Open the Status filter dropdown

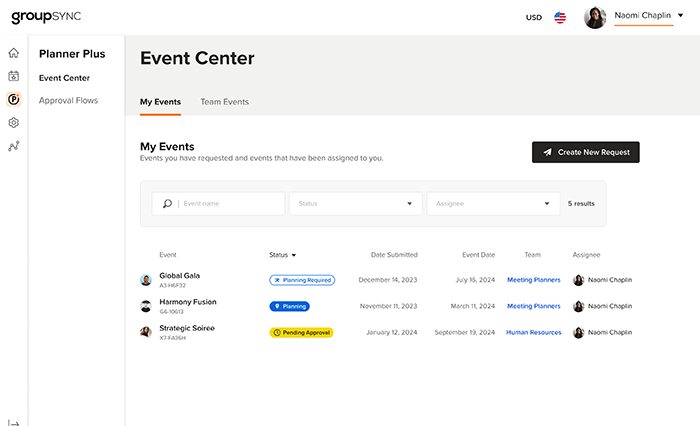[x=355, y=204]
